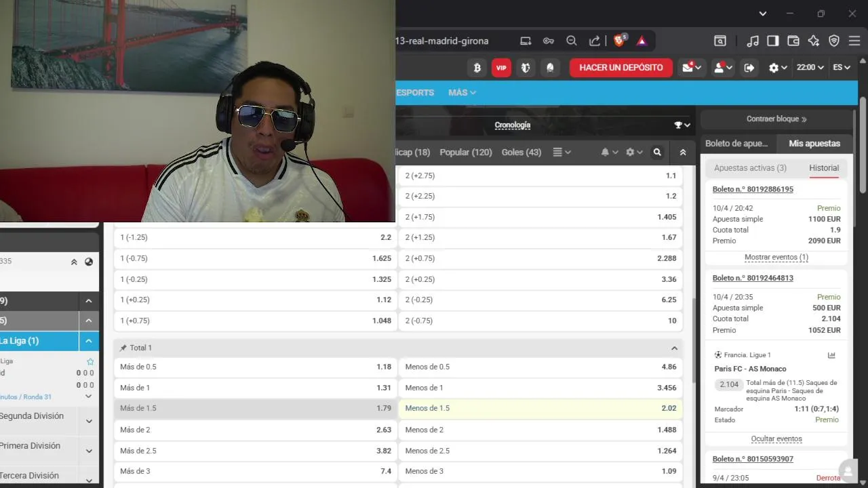868x488 pixels.
Task: Click Contraer bloque to collapse the bet slip
Action: (x=776, y=119)
